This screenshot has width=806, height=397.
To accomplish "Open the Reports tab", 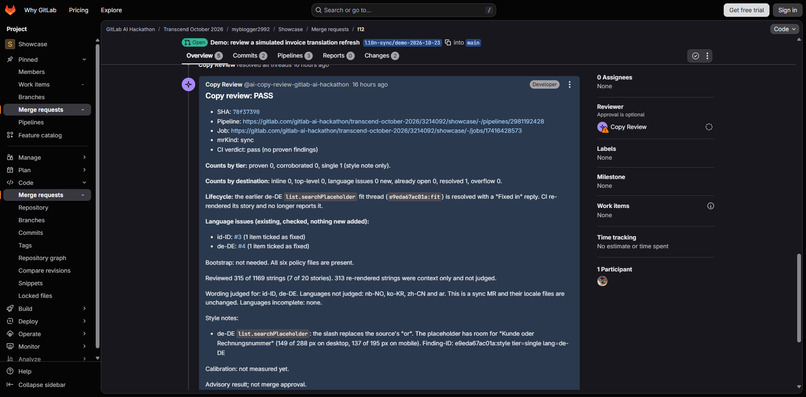I will (338, 56).
